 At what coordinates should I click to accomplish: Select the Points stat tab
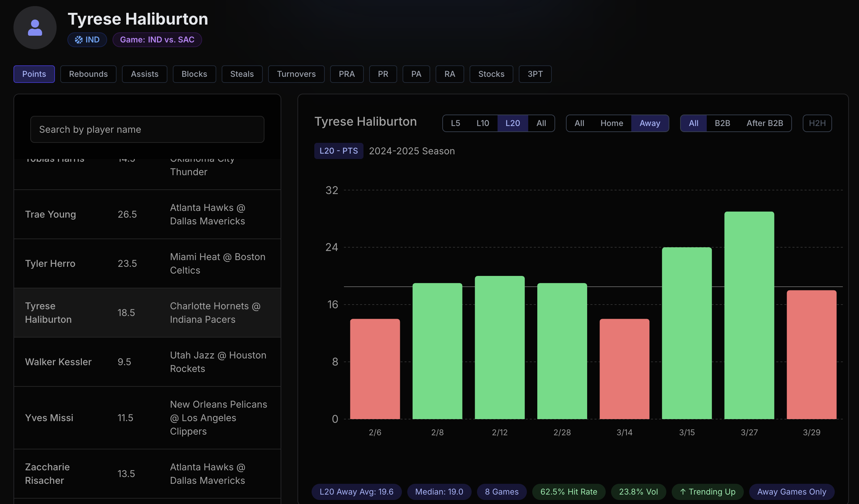coord(34,74)
